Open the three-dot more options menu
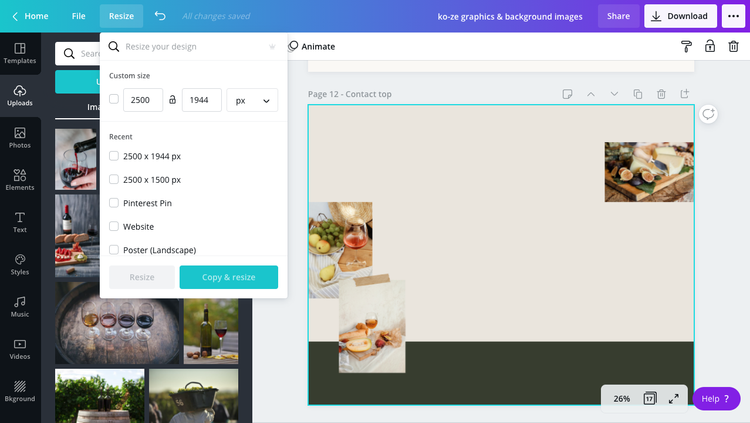The image size is (750, 423). (733, 16)
